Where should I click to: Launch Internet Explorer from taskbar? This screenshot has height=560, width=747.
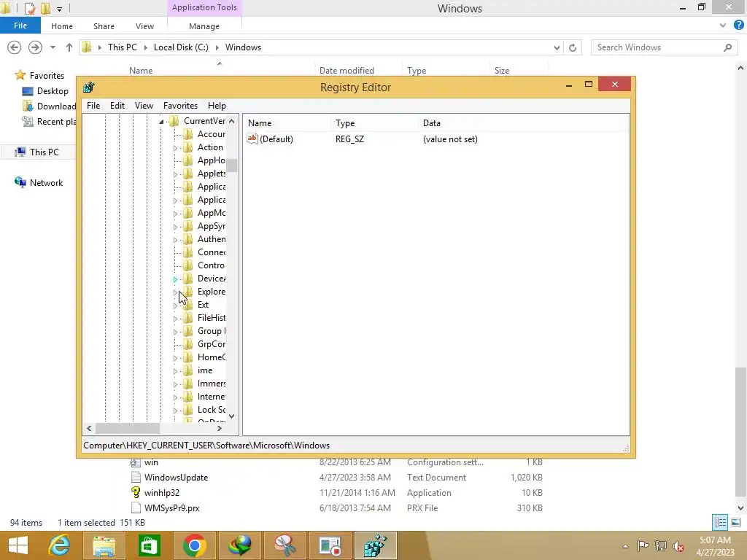[59, 545]
